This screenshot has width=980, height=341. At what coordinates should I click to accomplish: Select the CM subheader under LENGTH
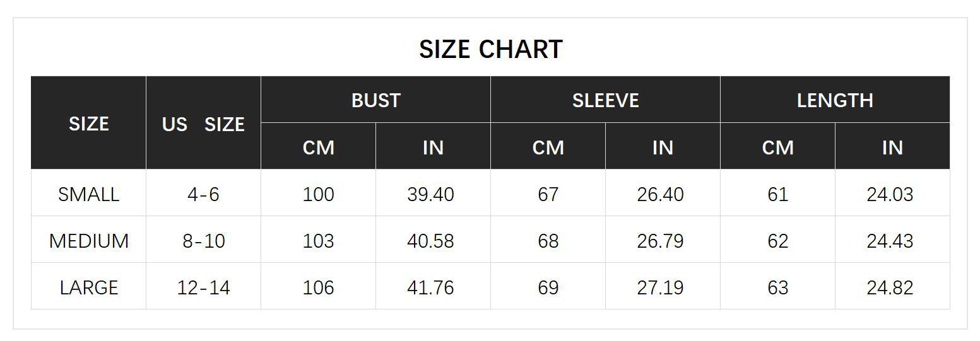[x=777, y=147]
